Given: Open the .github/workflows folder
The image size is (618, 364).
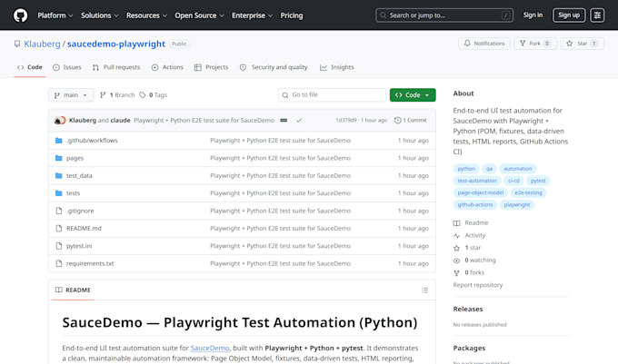Looking at the screenshot, I should (x=92, y=141).
